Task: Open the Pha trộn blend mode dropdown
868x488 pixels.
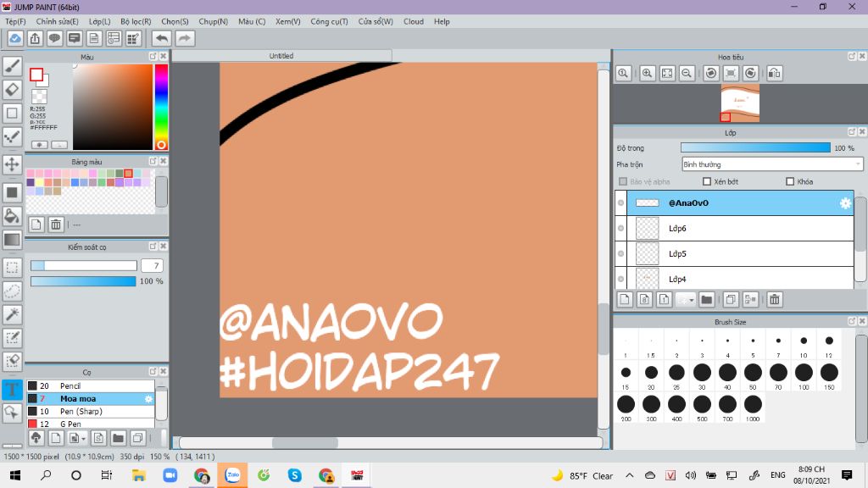Action: click(x=772, y=164)
